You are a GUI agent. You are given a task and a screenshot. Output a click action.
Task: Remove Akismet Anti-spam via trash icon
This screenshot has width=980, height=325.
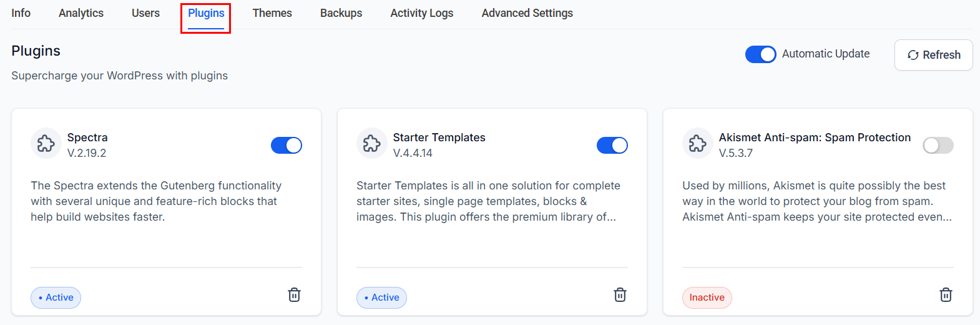pyautogui.click(x=946, y=295)
